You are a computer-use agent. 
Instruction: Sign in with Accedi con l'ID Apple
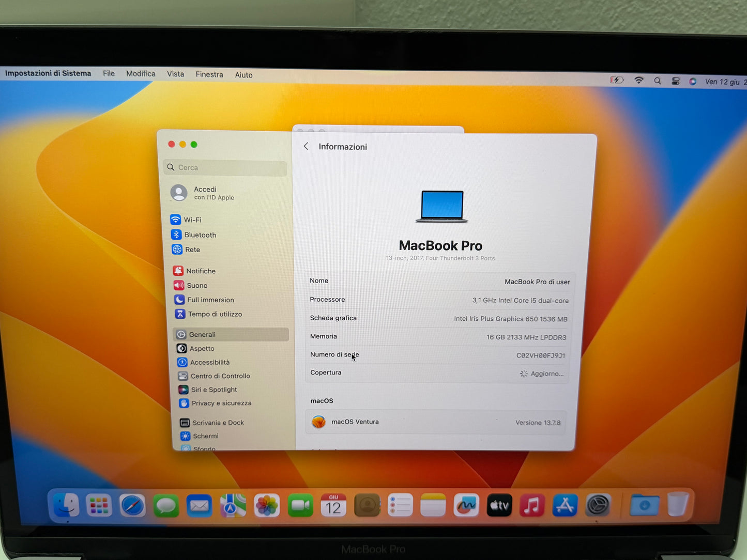click(x=203, y=193)
